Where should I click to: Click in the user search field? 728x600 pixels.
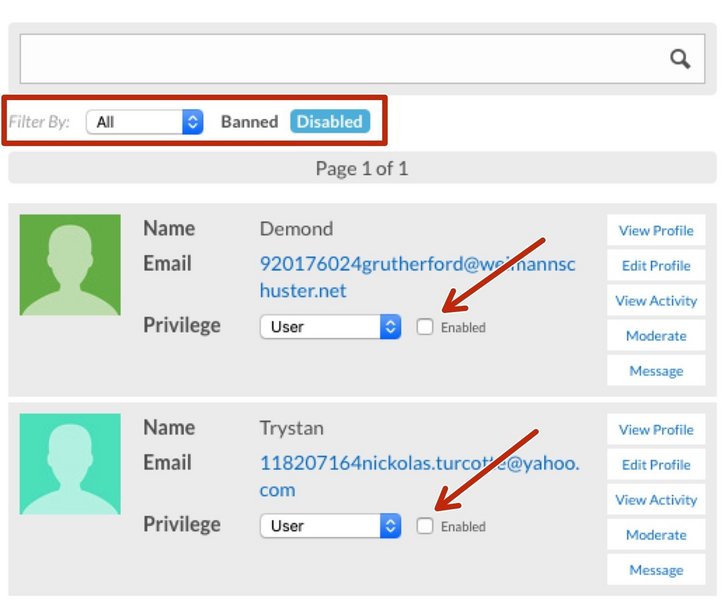[340, 59]
